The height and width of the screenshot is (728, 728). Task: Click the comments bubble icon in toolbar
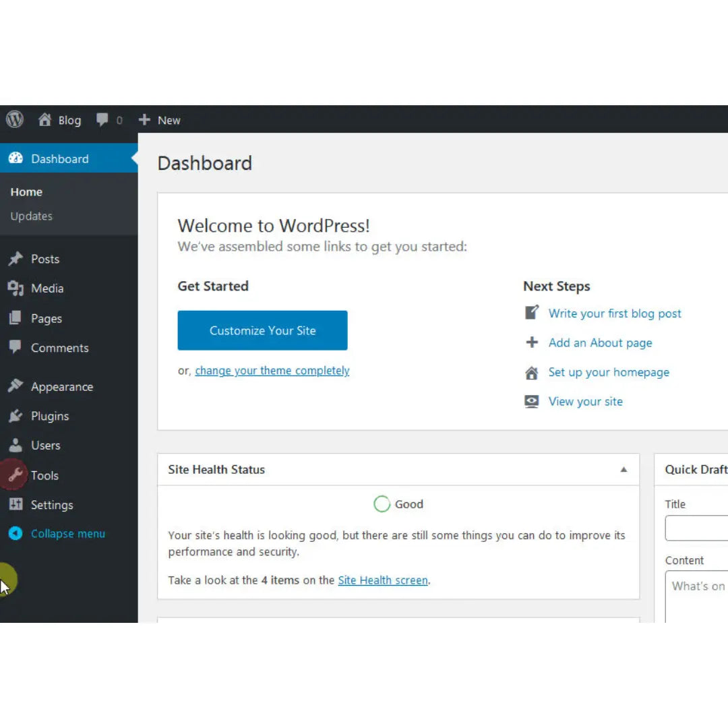[102, 120]
